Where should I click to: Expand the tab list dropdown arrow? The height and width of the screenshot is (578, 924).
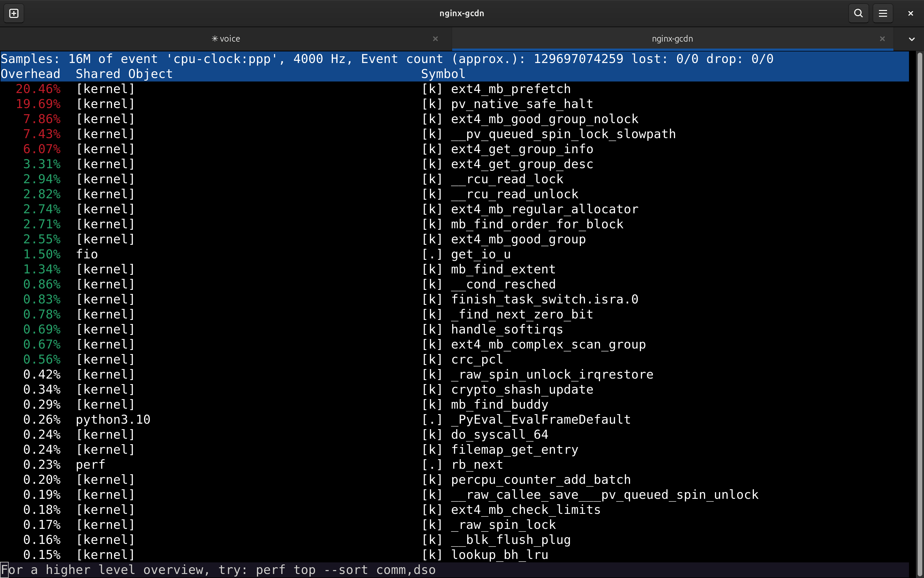pyautogui.click(x=912, y=39)
